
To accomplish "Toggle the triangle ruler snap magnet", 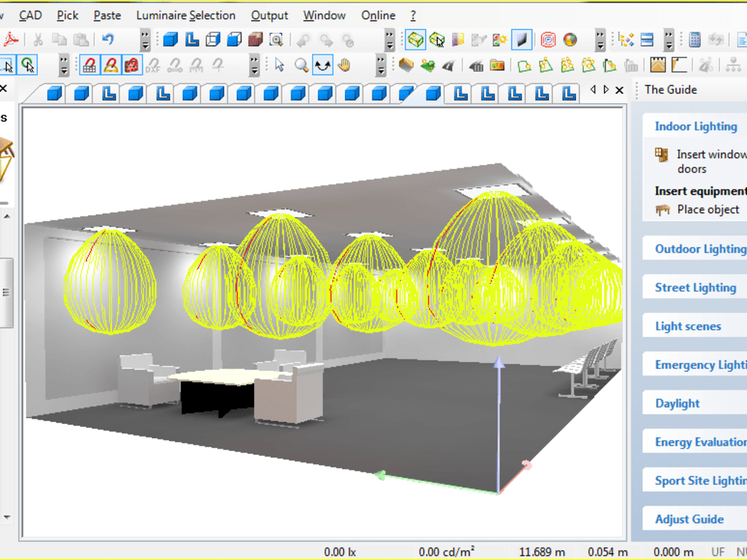I will [x=111, y=65].
